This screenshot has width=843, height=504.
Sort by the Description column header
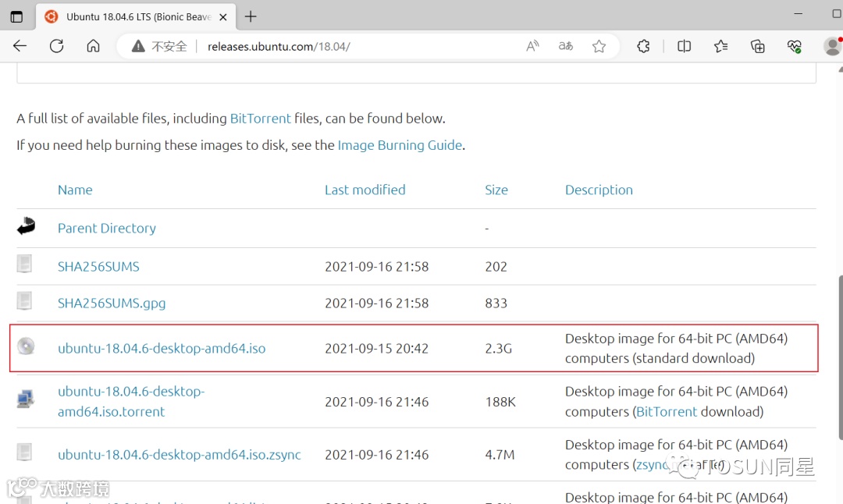point(599,190)
